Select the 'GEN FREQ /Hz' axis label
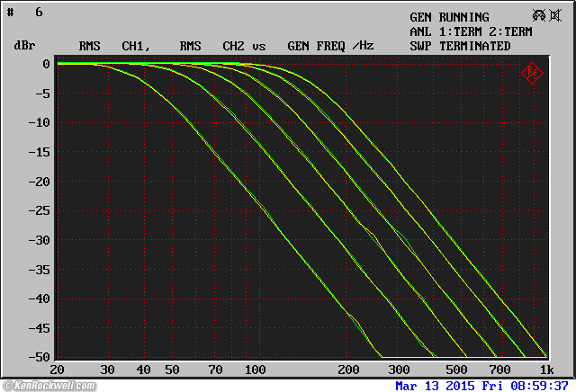 click(330, 46)
